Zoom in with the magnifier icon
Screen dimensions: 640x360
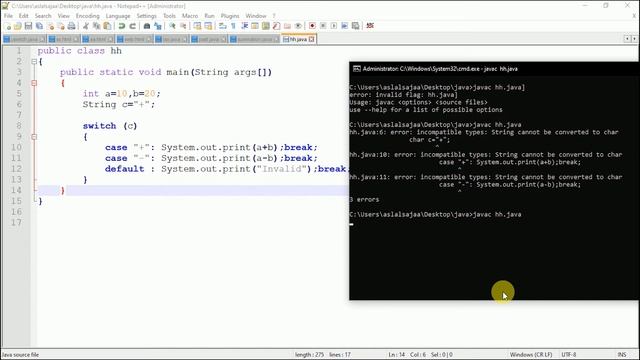(172, 26)
